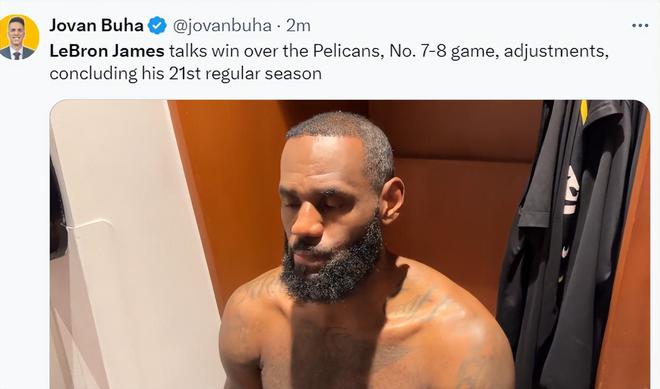Play the locker room video

pos(349,244)
